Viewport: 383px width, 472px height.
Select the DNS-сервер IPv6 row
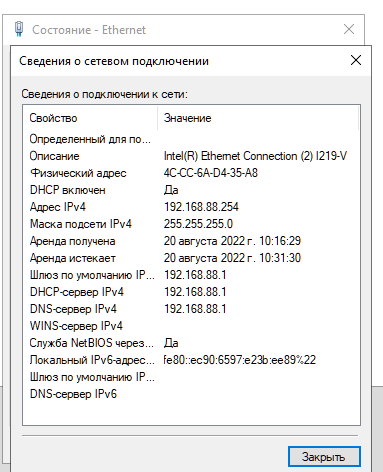191,394
